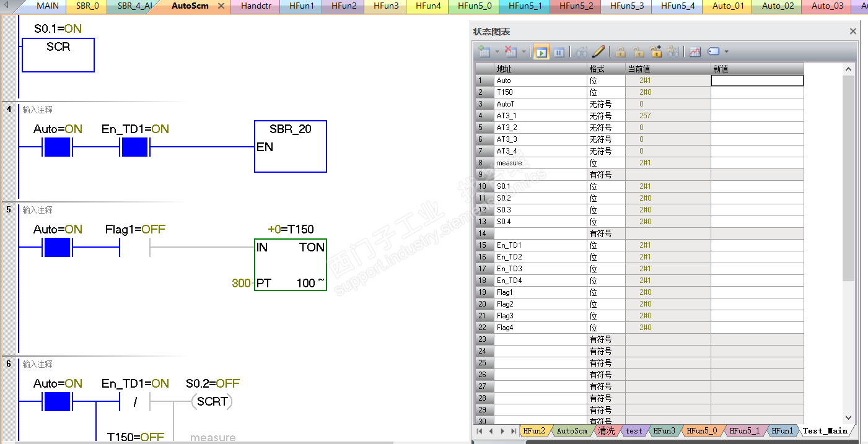Click the measure address cell
This screenshot has width=868, height=444.
tap(540, 163)
